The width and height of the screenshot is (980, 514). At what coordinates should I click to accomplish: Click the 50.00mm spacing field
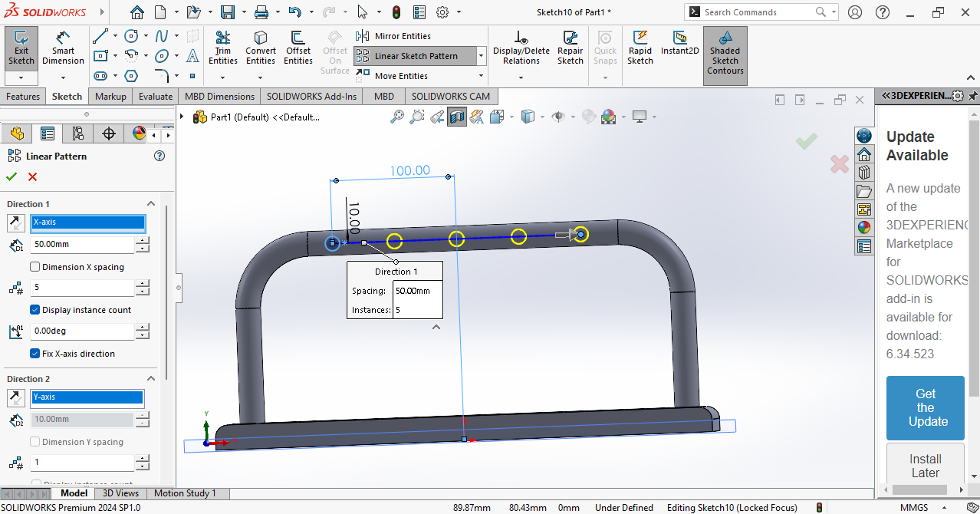pyautogui.click(x=82, y=245)
